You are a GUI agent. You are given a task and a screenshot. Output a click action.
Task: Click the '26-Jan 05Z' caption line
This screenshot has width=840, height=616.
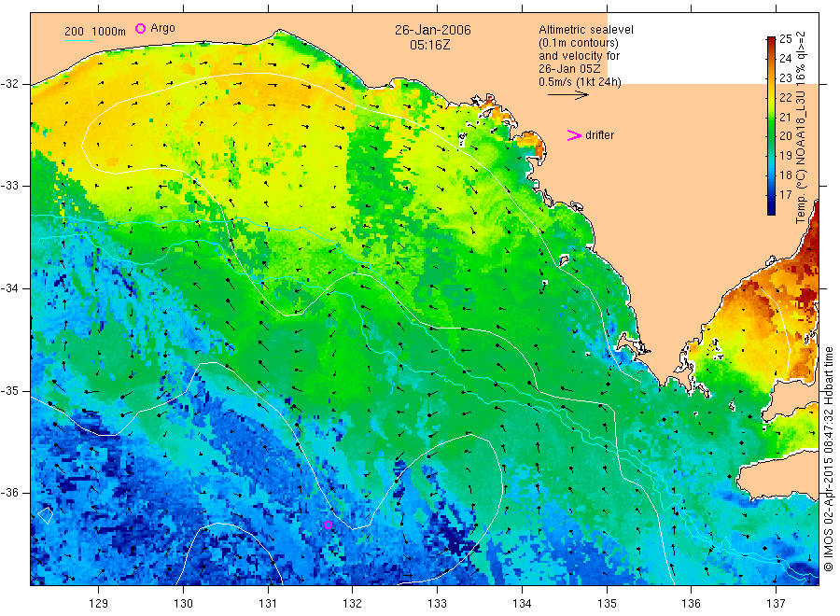[569, 69]
